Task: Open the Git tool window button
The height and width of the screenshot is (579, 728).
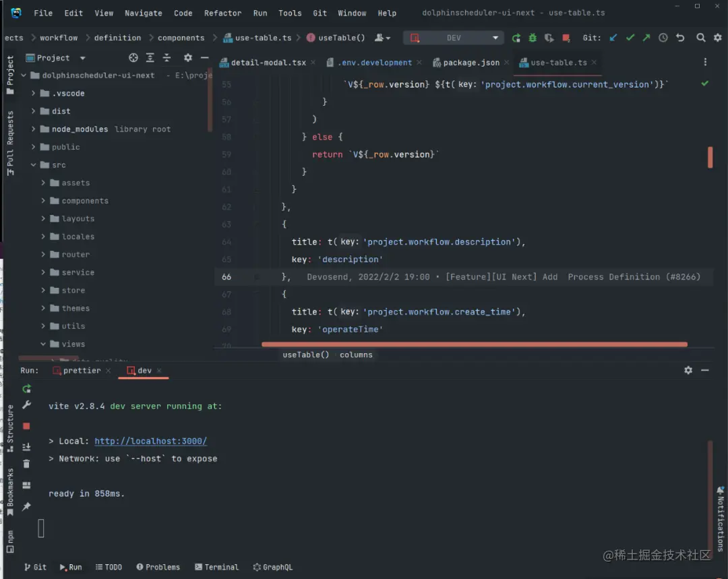Action: coord(35,567)
